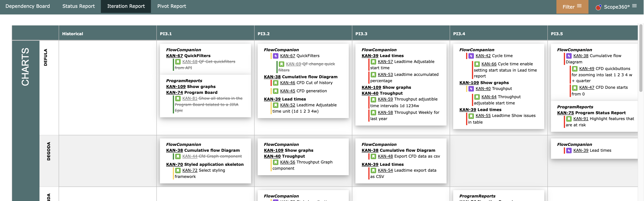Viewport: 644px width, 201px height.
Task: Click the story icon beside KAN-69
Action: pyautogui.click(x=282, y=64)
